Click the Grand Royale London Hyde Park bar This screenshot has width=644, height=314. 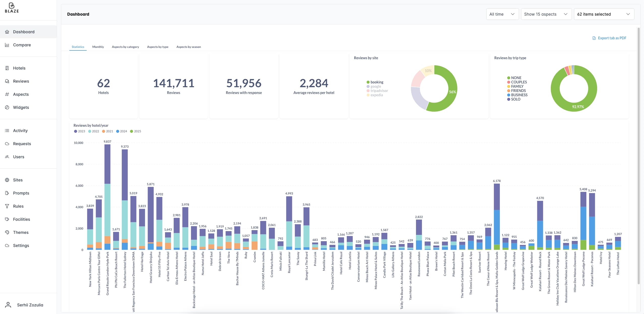tap(107, 197)
